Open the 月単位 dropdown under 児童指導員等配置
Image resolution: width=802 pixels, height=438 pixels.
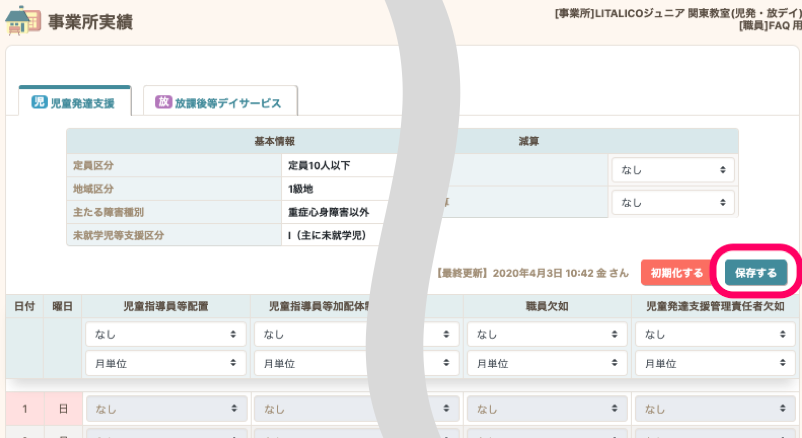point(165,363)
